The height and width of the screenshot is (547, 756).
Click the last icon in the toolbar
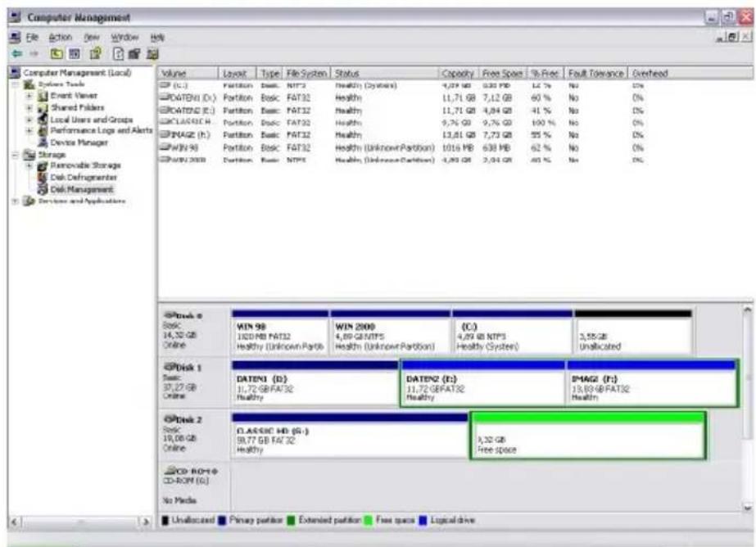coord(153,53)
